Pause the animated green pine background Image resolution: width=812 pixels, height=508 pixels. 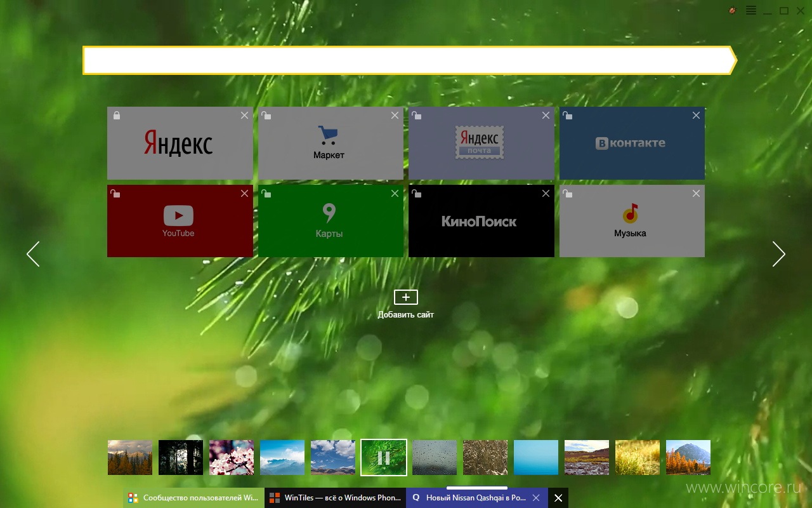384,457
